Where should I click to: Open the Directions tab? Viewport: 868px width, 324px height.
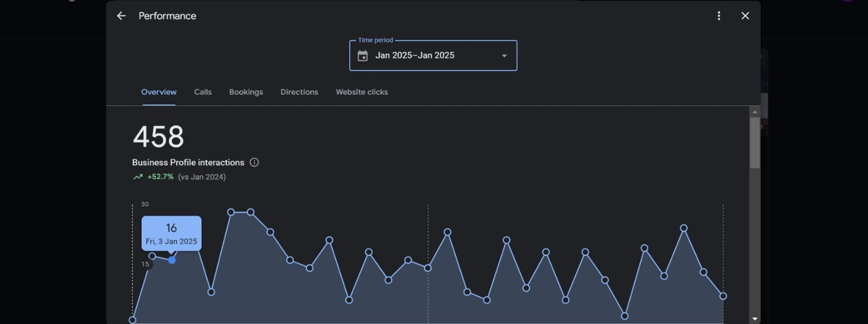300,92
